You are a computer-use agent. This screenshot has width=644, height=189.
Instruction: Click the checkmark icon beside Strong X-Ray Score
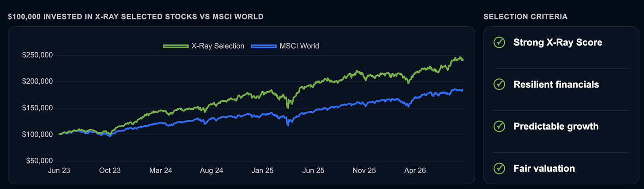pyautogui.click(x=499, y=42)
